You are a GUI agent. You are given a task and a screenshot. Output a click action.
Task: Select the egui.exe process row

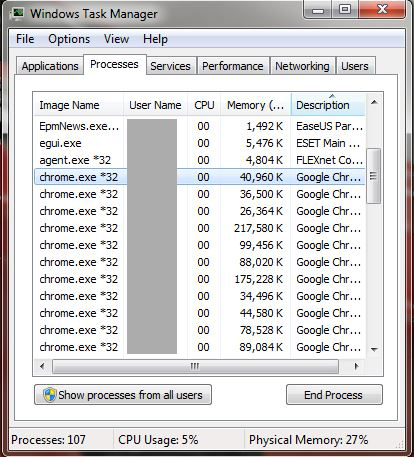tap(199, 143)
